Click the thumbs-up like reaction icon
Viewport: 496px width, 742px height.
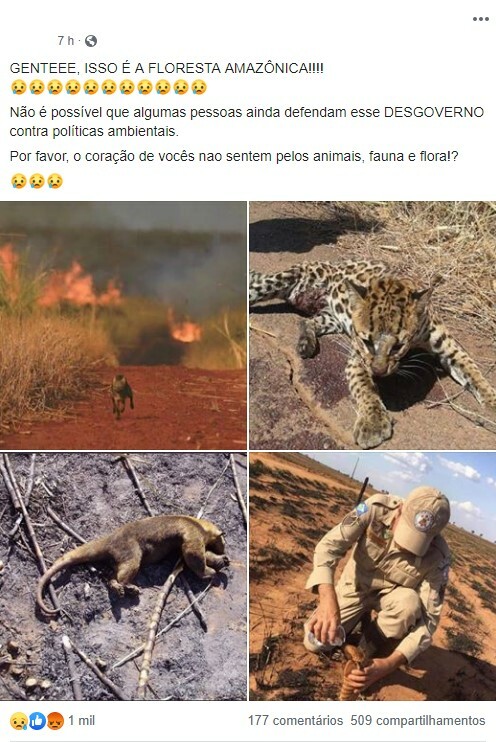coord(37,721)
